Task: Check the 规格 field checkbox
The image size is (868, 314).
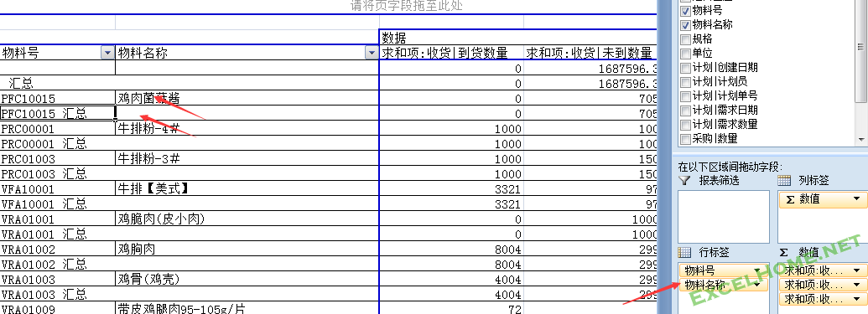Action: tap(685, 39)
